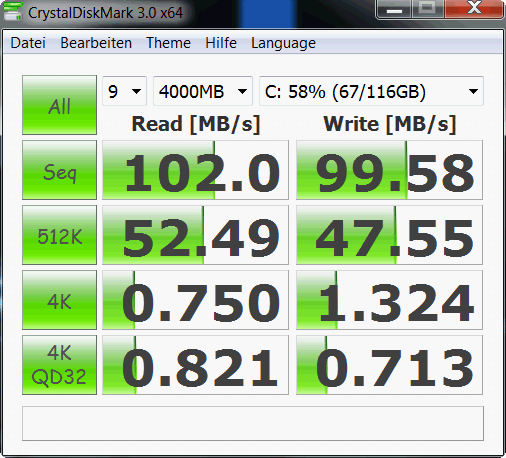506x458 pixels.
Task: Click the empty comment field at bottom
Action: click(x=253, y=423)
